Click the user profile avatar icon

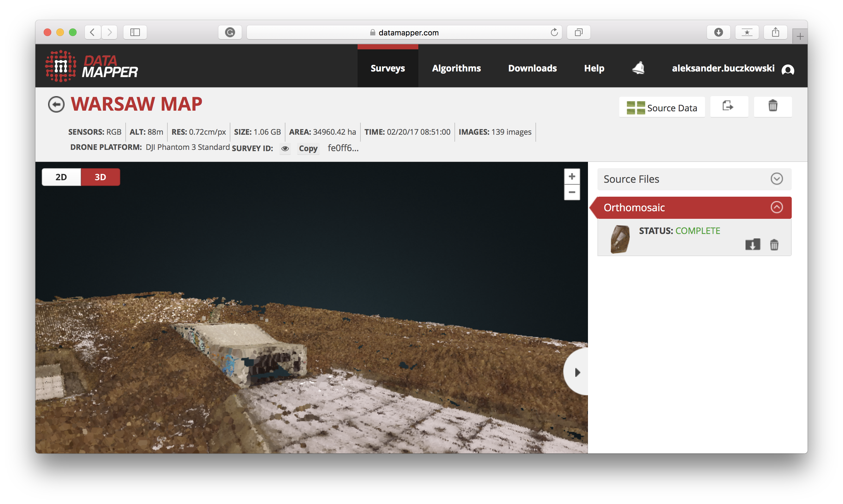(788, 70)
